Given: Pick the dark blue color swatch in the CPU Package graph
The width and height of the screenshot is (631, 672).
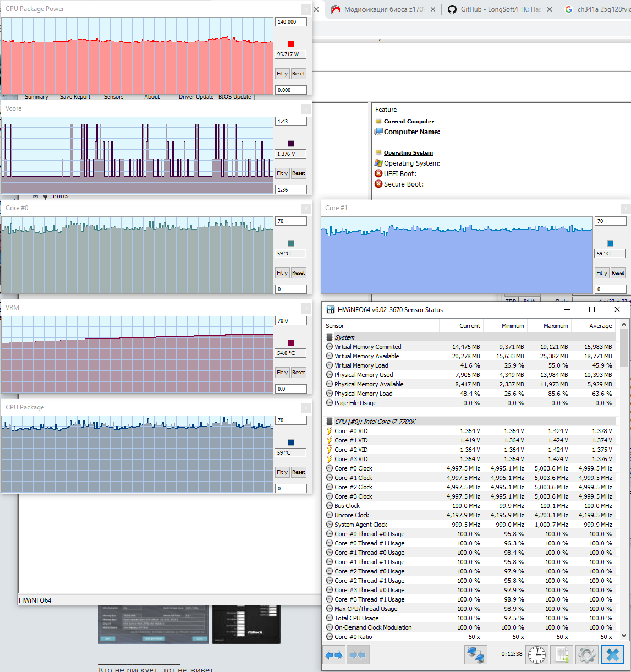Looking at the screenshot, I should pos(291,442).
